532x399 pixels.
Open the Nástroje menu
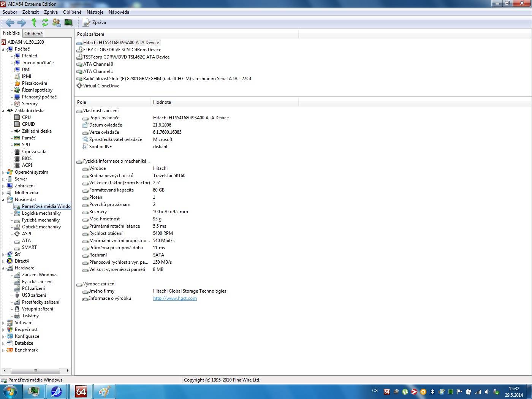click(95, 12)
